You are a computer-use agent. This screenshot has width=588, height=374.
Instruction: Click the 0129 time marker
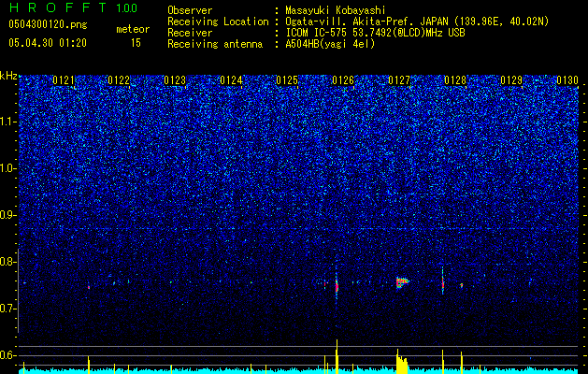click(x=511, y=80)
